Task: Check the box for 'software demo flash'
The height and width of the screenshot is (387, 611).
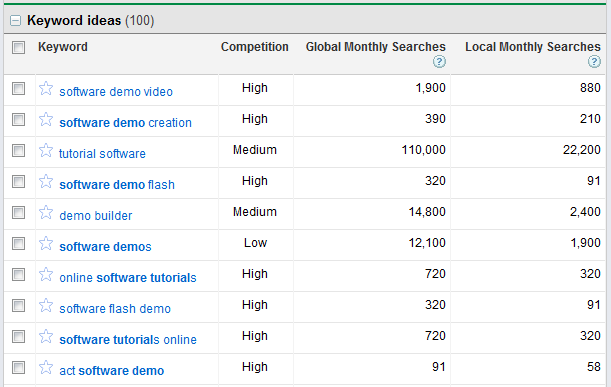Action: click(18, 181)
